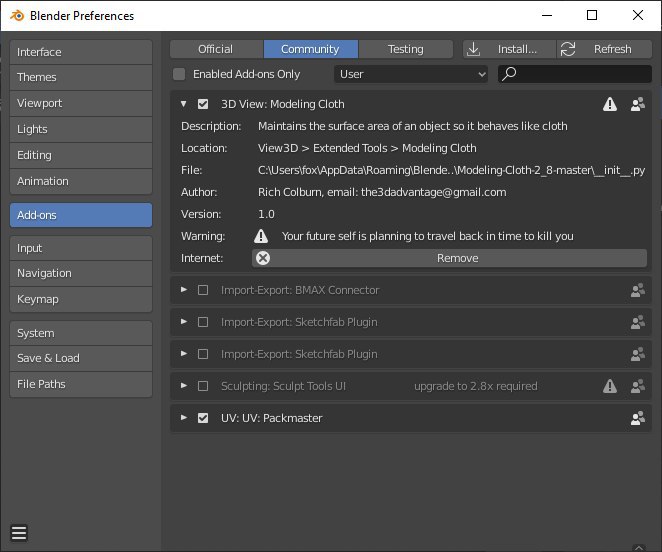Open the User category dropdown

tap(411, 74)
